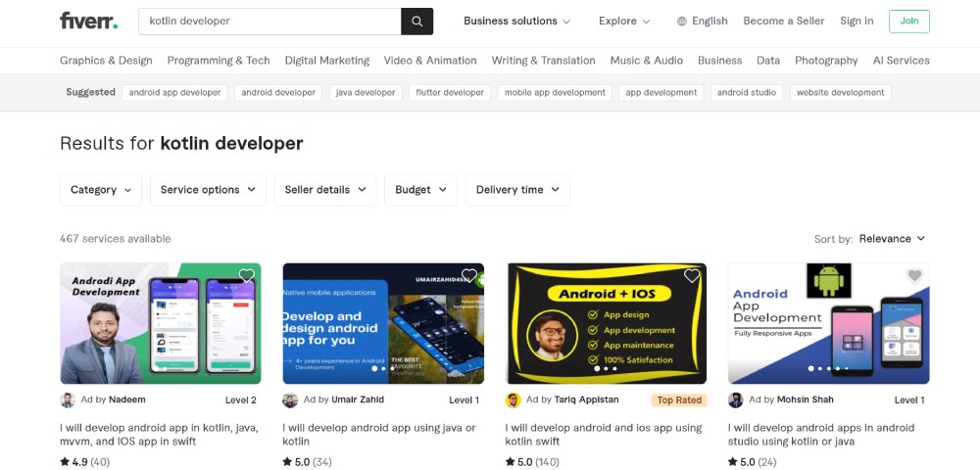Open the Sort by Relevance dropdown
Image resolution: width=980 pixels, height=470 pixels.
[x=892, y=239]
